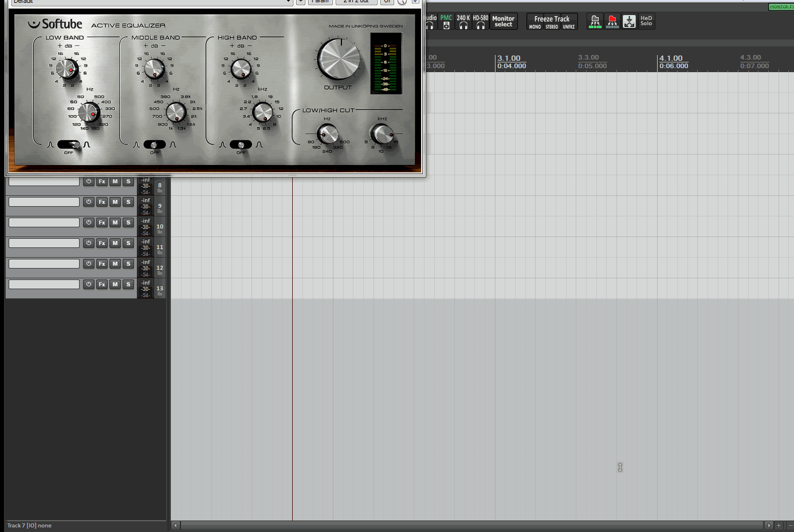Click the track 8 name field
794x532 pixels.
pyautogui.click(x=44, y=182)
